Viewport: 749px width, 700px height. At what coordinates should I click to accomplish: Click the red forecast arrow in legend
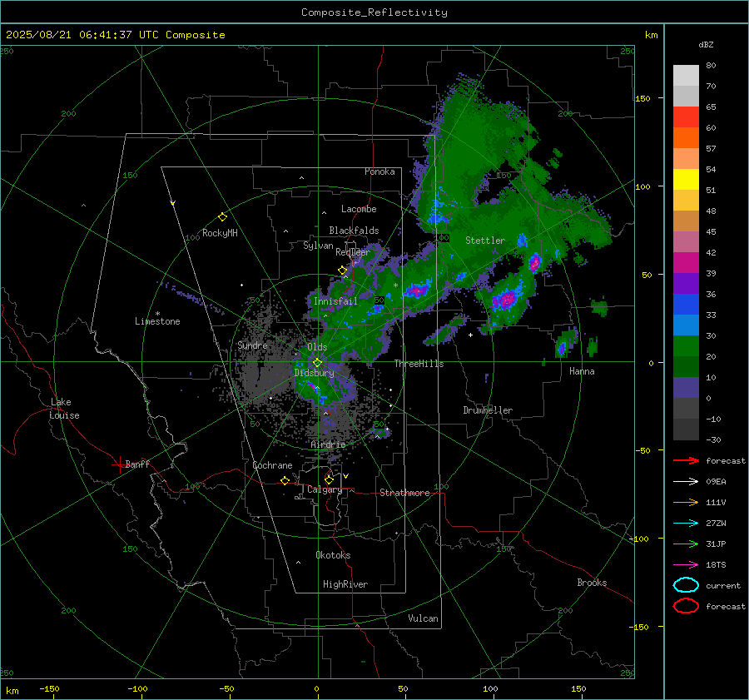(686, 460)
